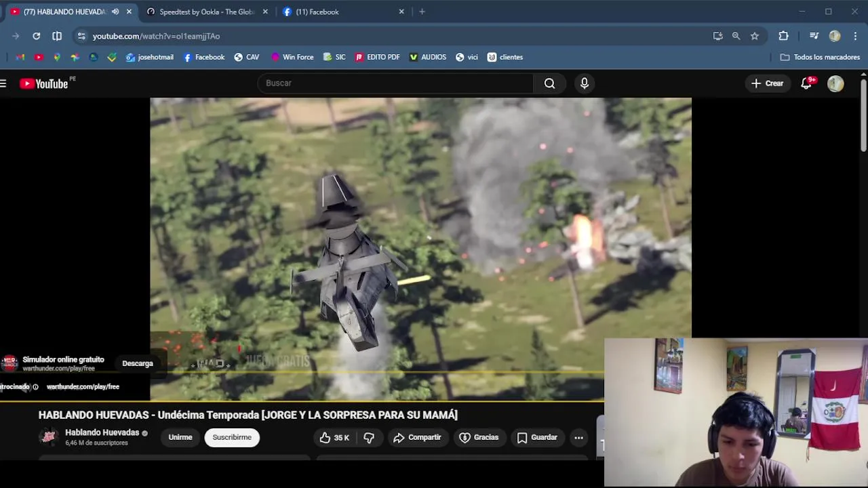
Task: Close the Speedtest tab
Action: click(x=265, y=12)
